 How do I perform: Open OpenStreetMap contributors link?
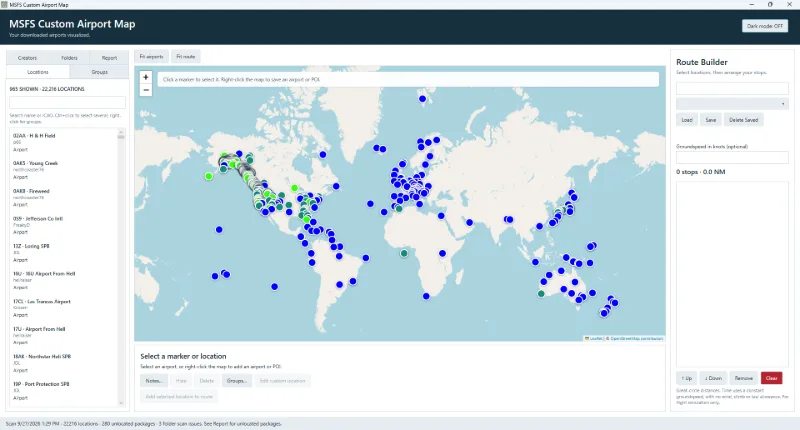pyautogui.click(x=637, y=338)
